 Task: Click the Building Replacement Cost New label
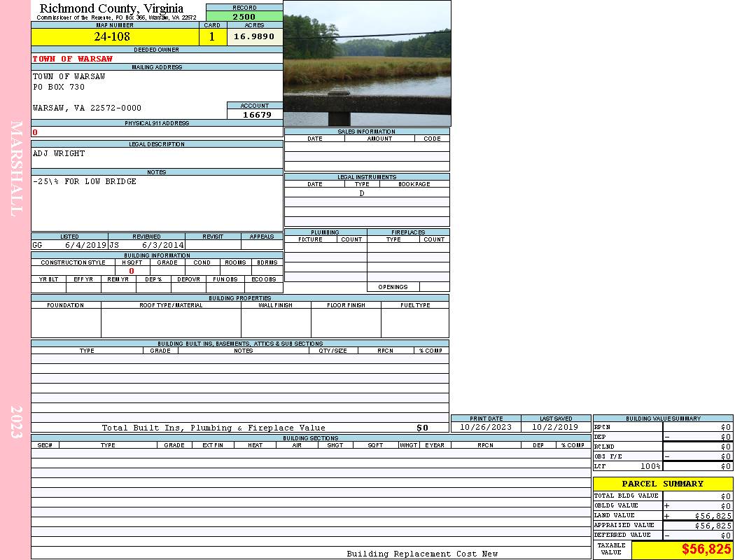(422, 554)
